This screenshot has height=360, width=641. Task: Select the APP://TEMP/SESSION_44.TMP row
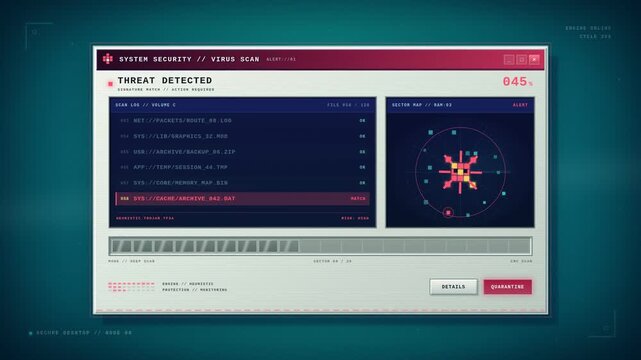coord(242,167)
